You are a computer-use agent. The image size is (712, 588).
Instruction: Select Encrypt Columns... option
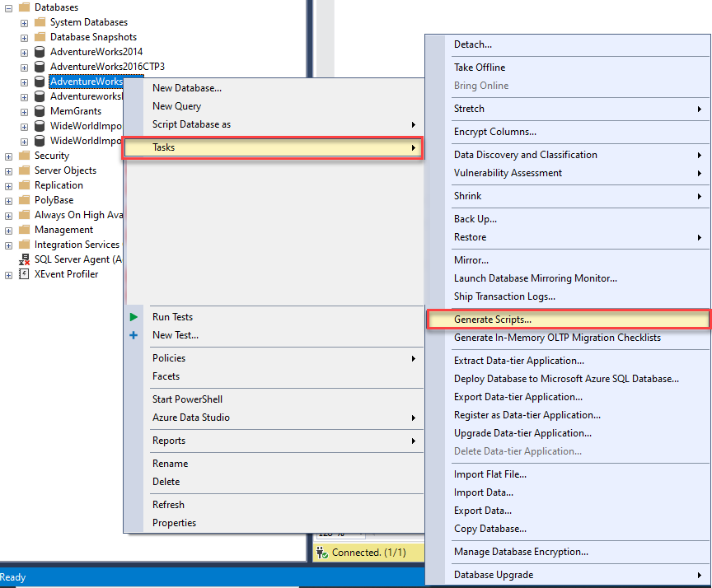[568, 132]
